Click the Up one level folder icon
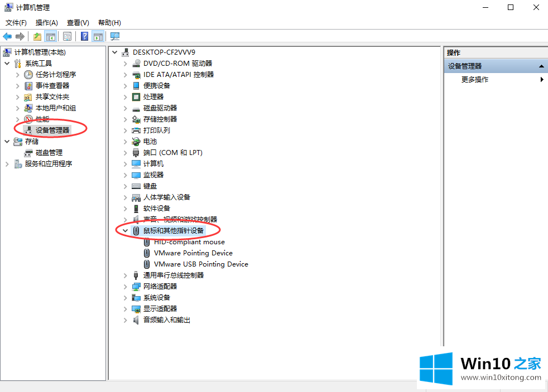This screenshot has height=392, width=548. tap(37, 37)
